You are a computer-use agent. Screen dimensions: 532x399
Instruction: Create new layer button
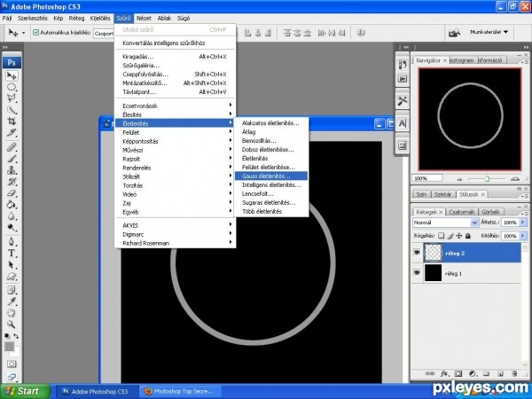[x=500, y=373]
